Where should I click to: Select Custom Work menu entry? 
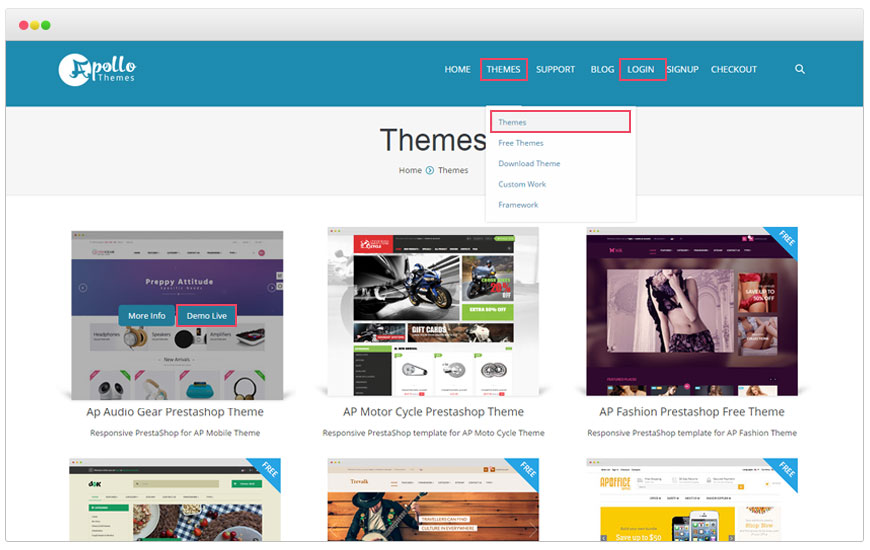click(522, 184)
